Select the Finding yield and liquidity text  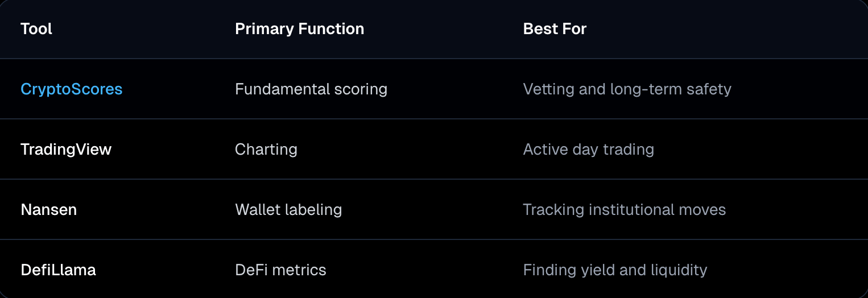(x=615, y=270)
